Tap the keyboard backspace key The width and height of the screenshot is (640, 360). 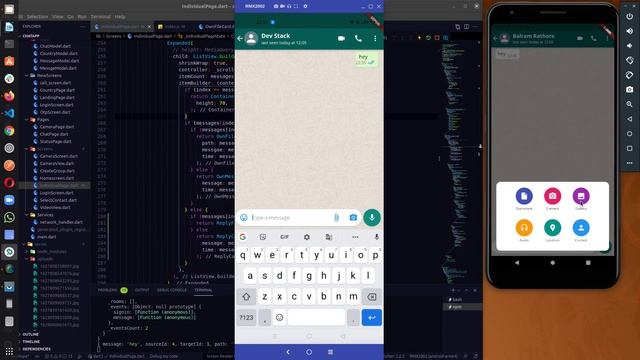point(371,297)
